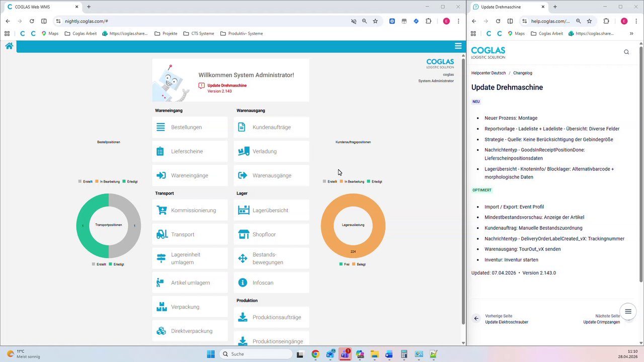Open the Transport forklift tile

tap(190, 234)
